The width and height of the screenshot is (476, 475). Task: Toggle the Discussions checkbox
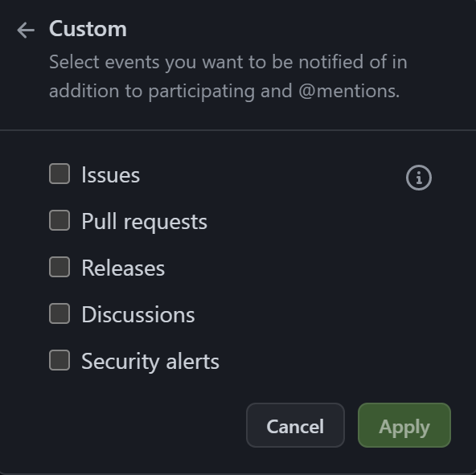pyautogui.click(x=59, y=313)
